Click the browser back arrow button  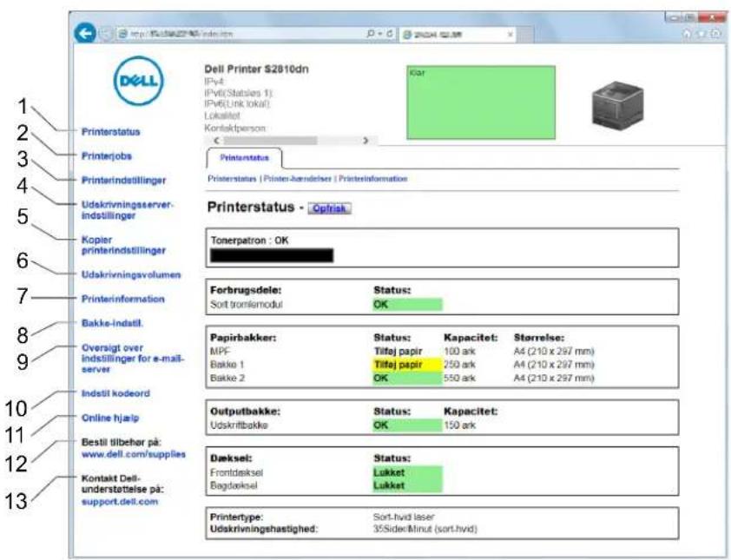[x=85, y=34]
